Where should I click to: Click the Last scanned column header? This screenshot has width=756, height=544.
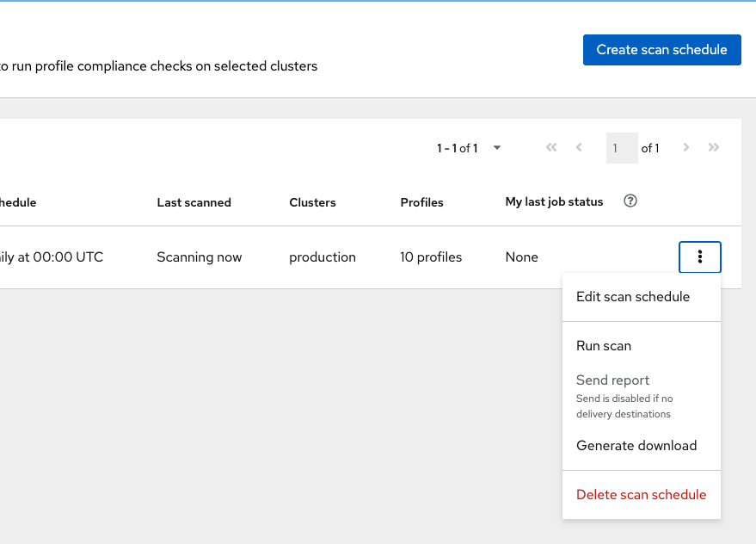click(x=194, y=203)
